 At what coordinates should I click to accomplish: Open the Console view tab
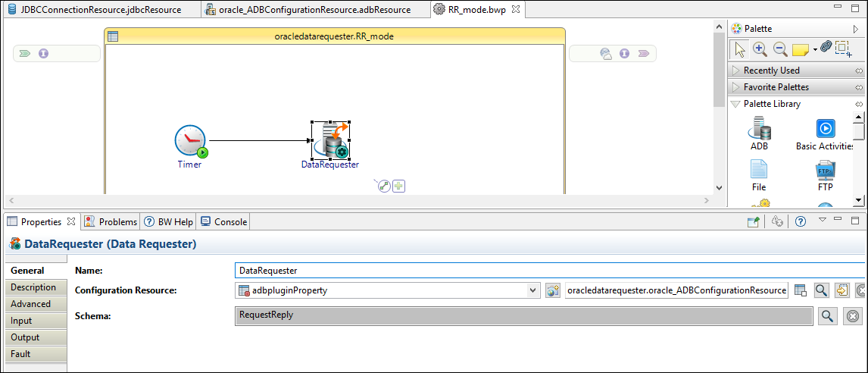(x=223, y=221)
